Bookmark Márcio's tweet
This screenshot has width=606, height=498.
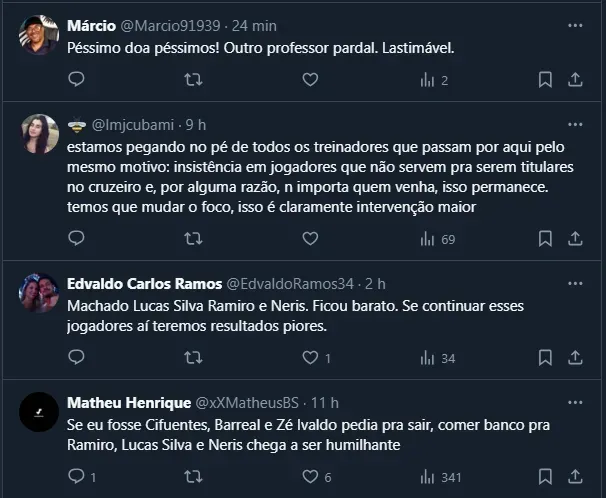pos(545,79)
